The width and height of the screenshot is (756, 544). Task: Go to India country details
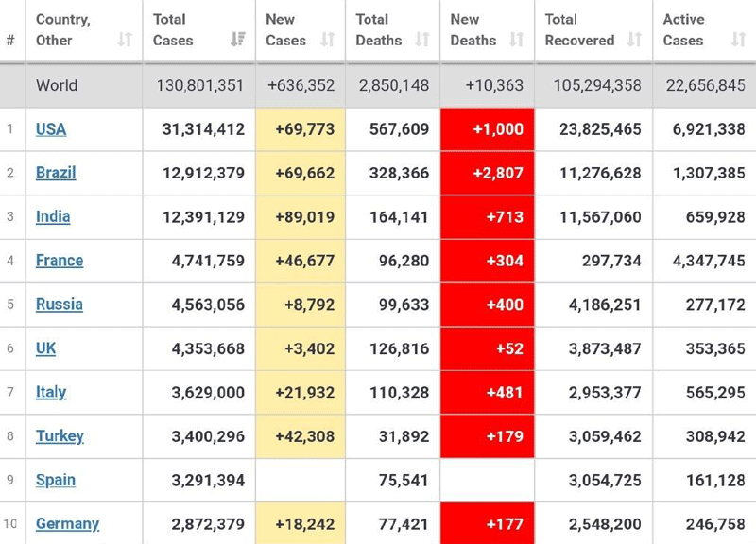pyautogui.click(x=53, y=216)
